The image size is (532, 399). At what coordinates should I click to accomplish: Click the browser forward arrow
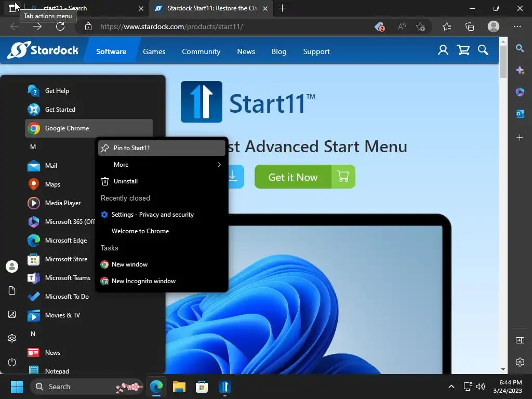(37, 26)
